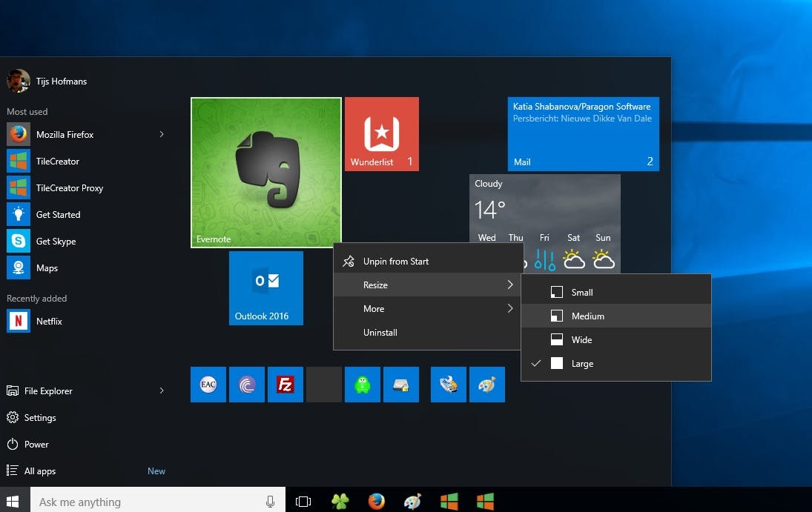Open the Wunderlist tile
Image resolution: width=812 pixels, height=512 pixels.
click(382, 134)
